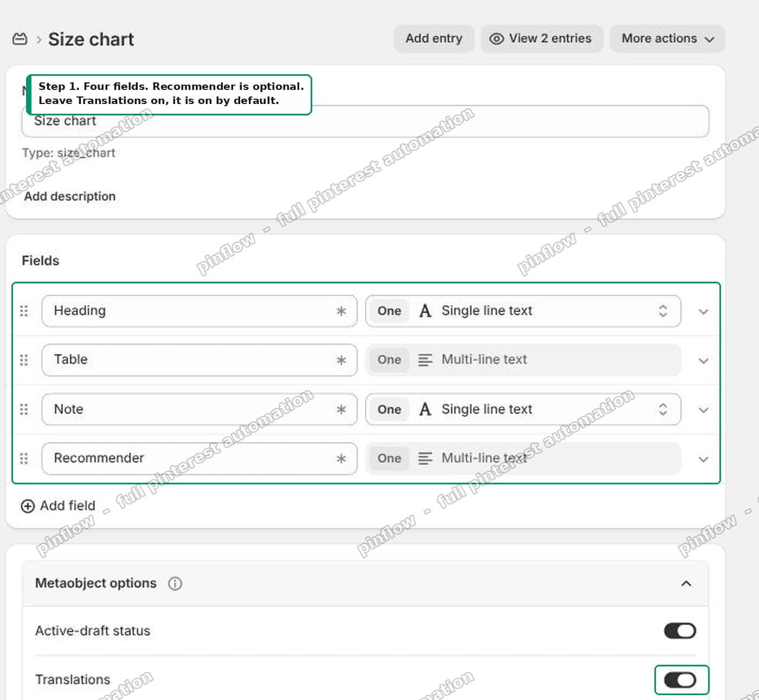Click Recommender's Multi-line text type selector

coord(523,458)
